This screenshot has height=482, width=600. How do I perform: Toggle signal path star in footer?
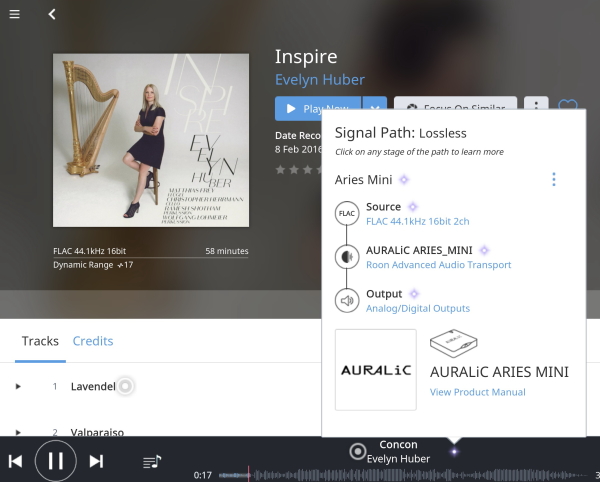click(454, 452)
